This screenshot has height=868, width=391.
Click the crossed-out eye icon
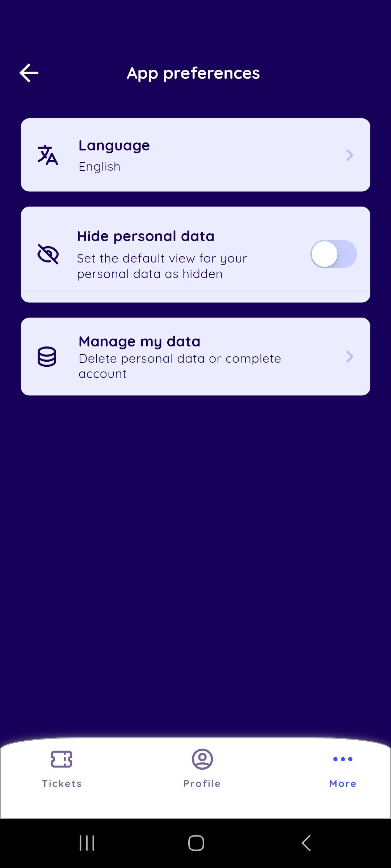pos(48,254)
